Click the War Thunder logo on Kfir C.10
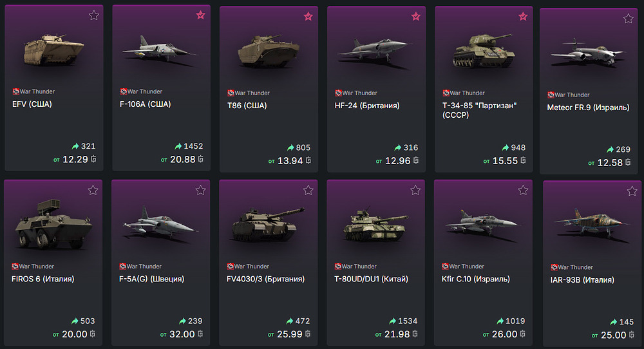 pos(445,267)
